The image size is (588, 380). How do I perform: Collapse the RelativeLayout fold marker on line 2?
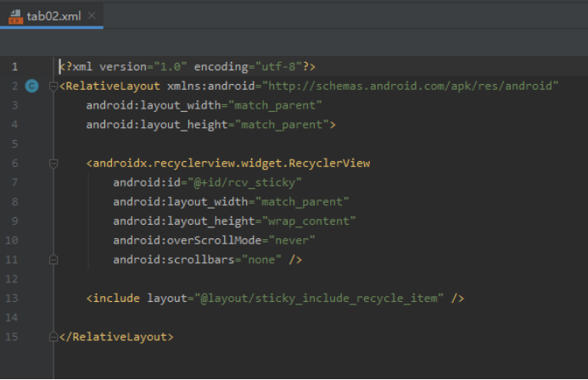pyautogui.click(x=53, y=87)
